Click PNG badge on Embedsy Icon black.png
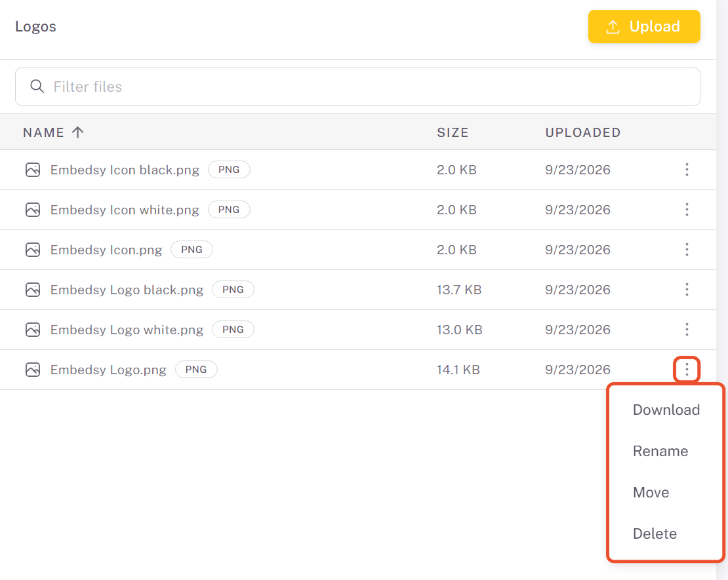The image size is (728, 580). click(x=229, y=169)
